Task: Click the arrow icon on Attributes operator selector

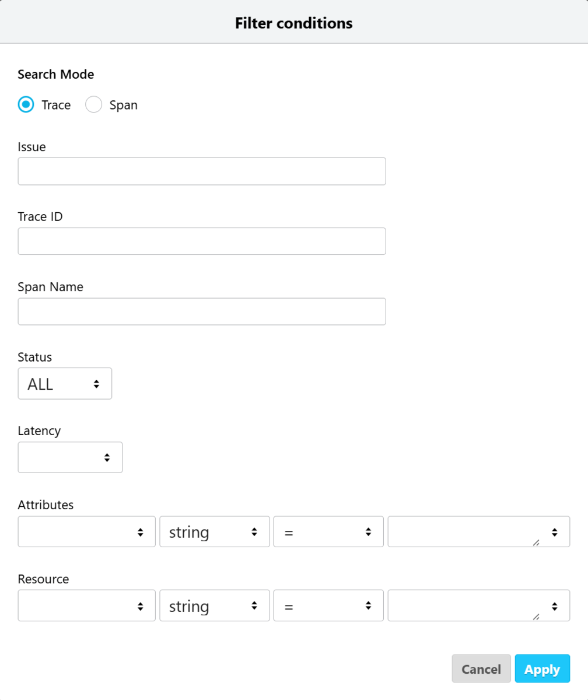Action: (368, 531)
